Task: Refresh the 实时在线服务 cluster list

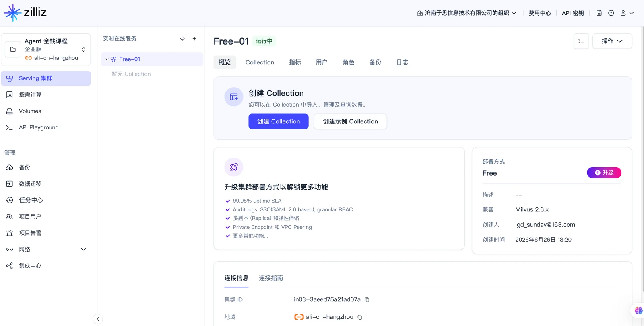Action: [182, 39]
